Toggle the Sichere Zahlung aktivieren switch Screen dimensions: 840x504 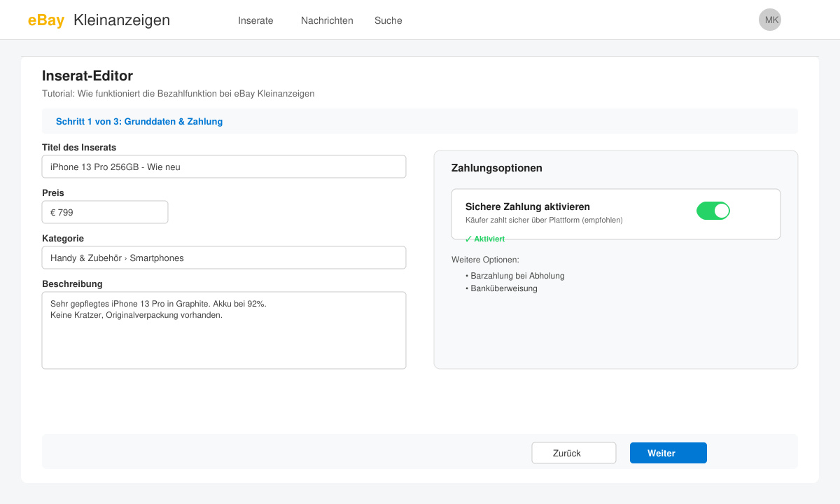713,211
